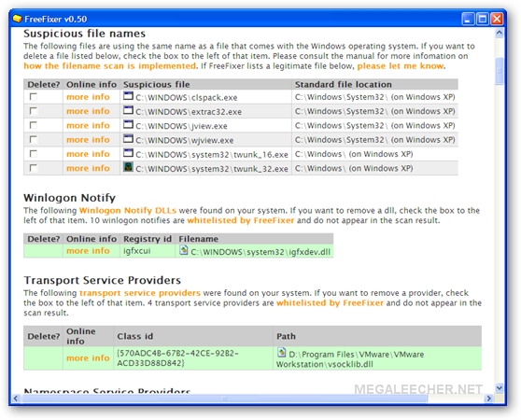Click the igfxdev.dll file icon
This screenshot has height=420, width=521.
pos(183,250)
